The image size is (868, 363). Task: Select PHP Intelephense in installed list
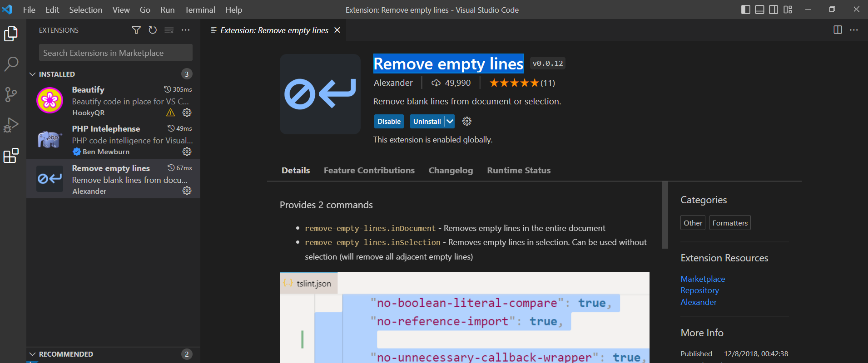114,140
